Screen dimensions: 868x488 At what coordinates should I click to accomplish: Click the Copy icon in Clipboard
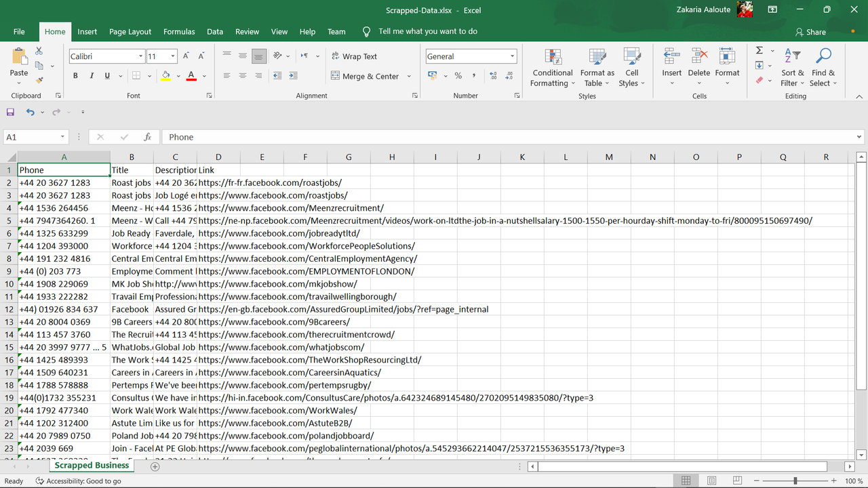[39, 66]
